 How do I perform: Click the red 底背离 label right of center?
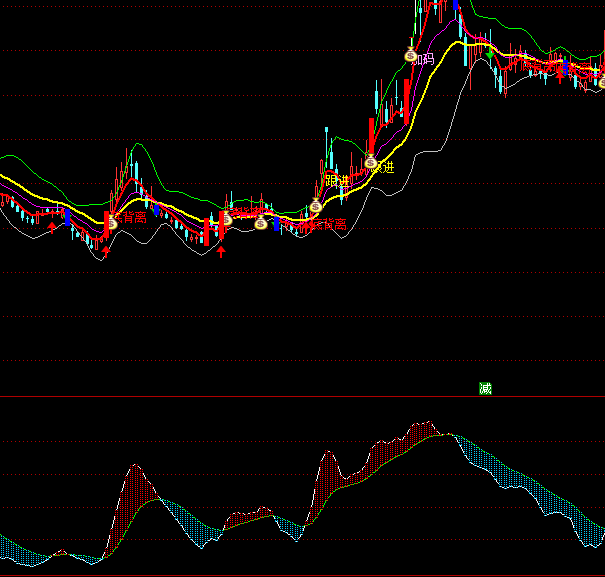(328, 225)
